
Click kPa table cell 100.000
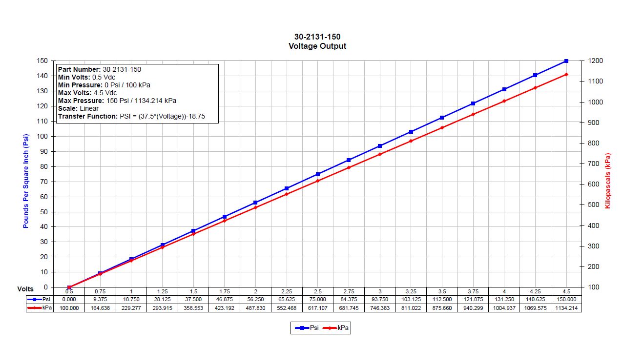(69, 308)
